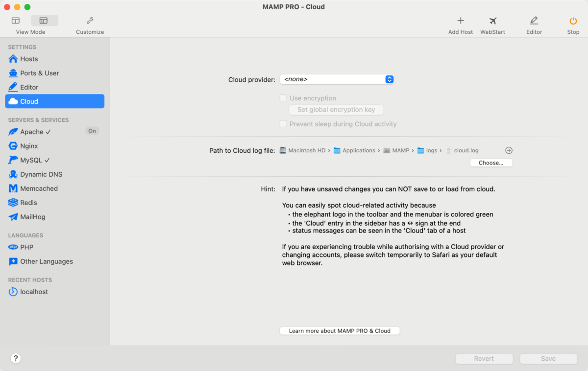Image resolution: width=588 pixels, height=371 pixels.
Task: Enable the Use encryption checkbox
Action: [283, 98]
